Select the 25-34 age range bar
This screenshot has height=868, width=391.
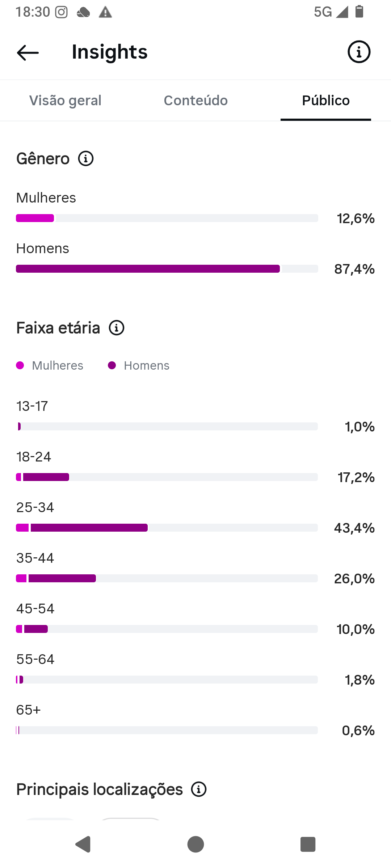[167, 528]
